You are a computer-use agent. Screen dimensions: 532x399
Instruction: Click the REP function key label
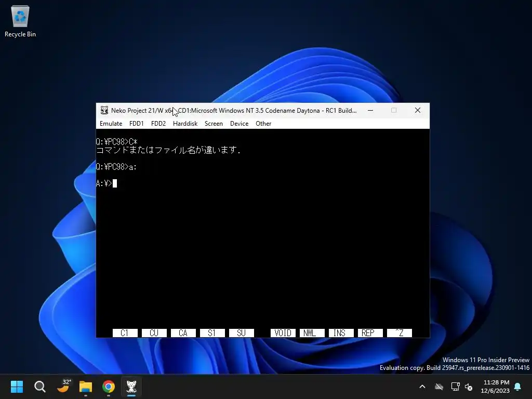tap(370, 333)
